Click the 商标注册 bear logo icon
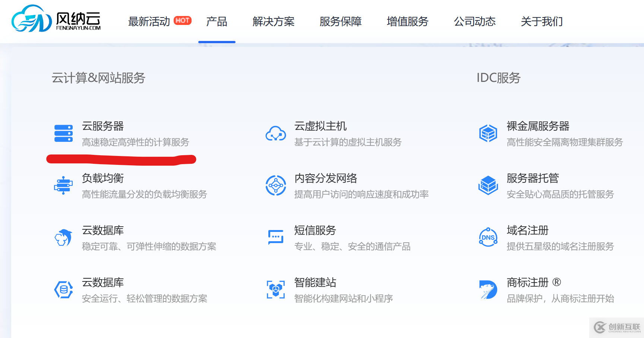The image size is (644, 338). coord(488,290)
